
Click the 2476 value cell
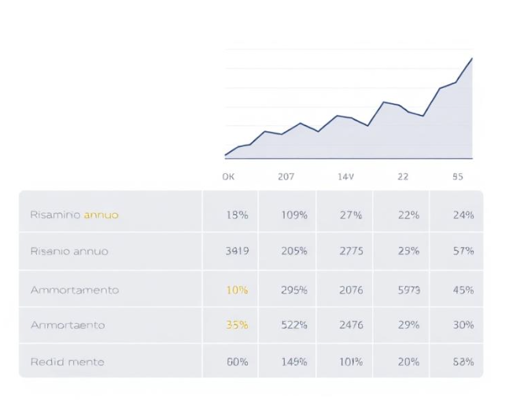click(x=351, y=325)
